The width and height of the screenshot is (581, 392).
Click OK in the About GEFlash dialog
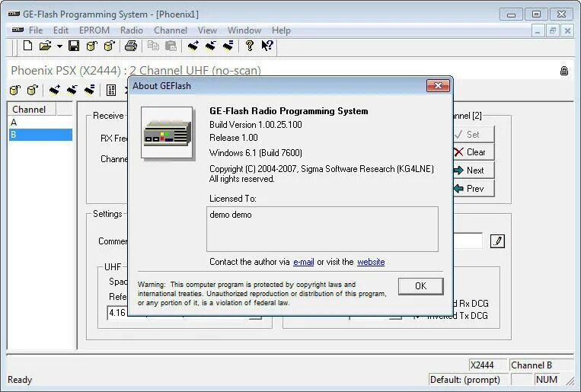[x=420, y=286]
